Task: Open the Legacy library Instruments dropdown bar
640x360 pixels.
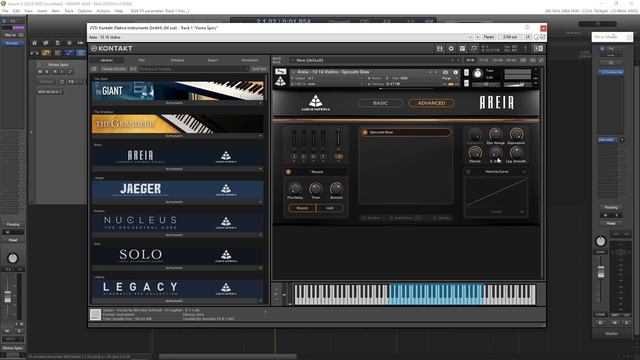Action: (178, 301)
